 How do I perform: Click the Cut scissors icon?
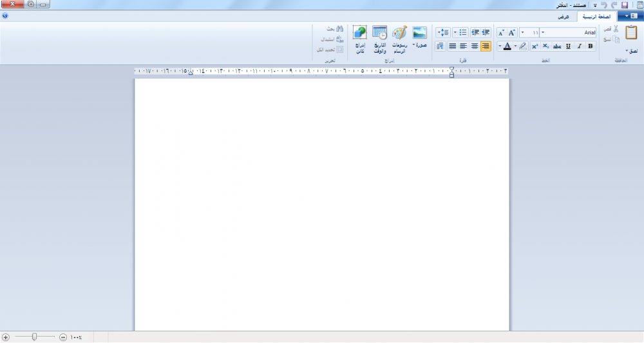pos(616,29)
